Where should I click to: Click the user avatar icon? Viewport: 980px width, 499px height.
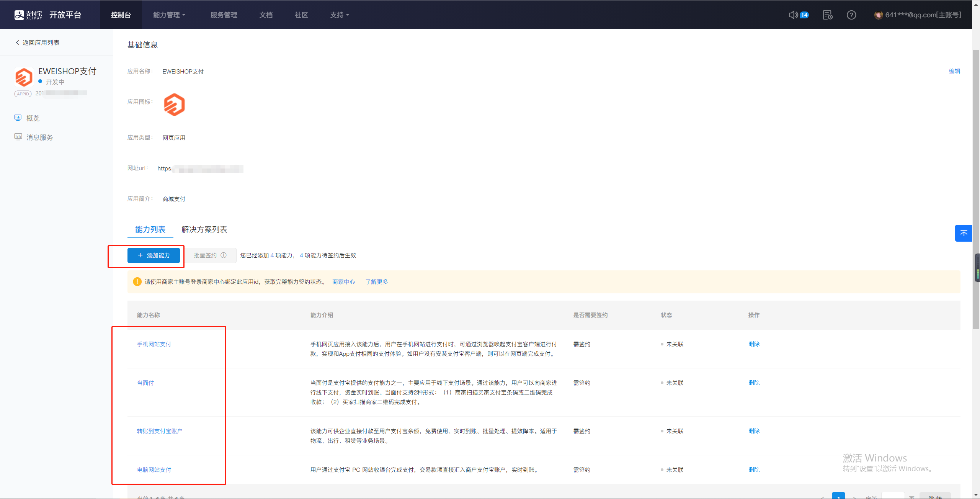(x=879, y=15)
